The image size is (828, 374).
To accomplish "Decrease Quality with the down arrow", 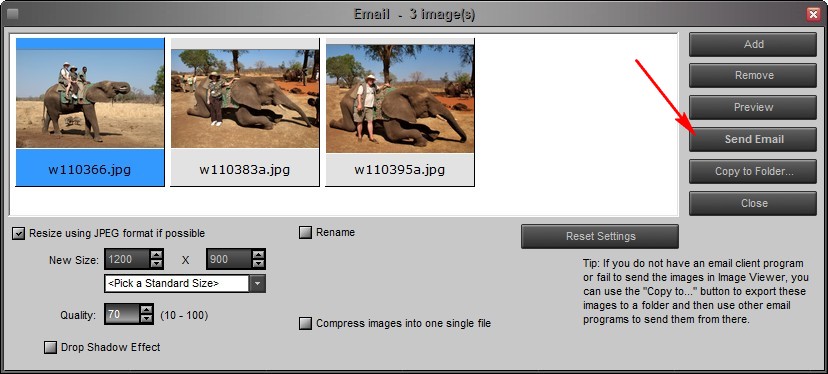I will pos(146,319).
